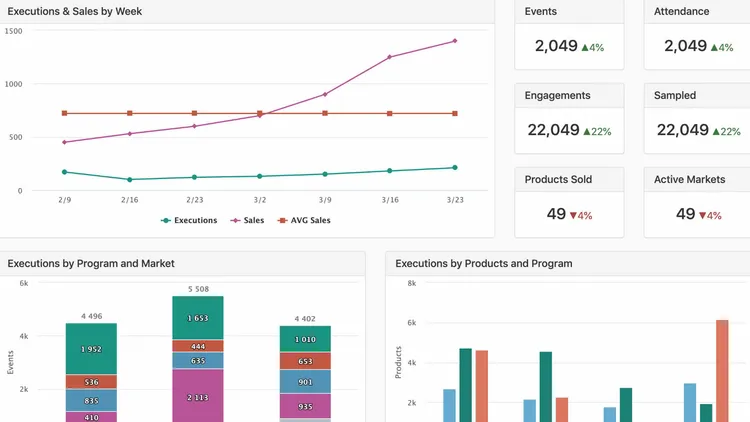Image resolution: width=750 pixels, height=422 pixels.
Task: Click the 2 113 magenta bar segment
Action: coord(198,396)
